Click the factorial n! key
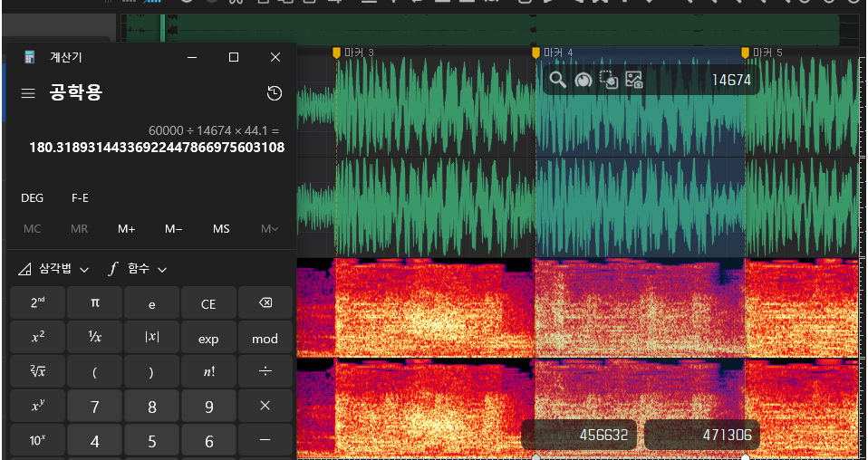 [208, 372]
